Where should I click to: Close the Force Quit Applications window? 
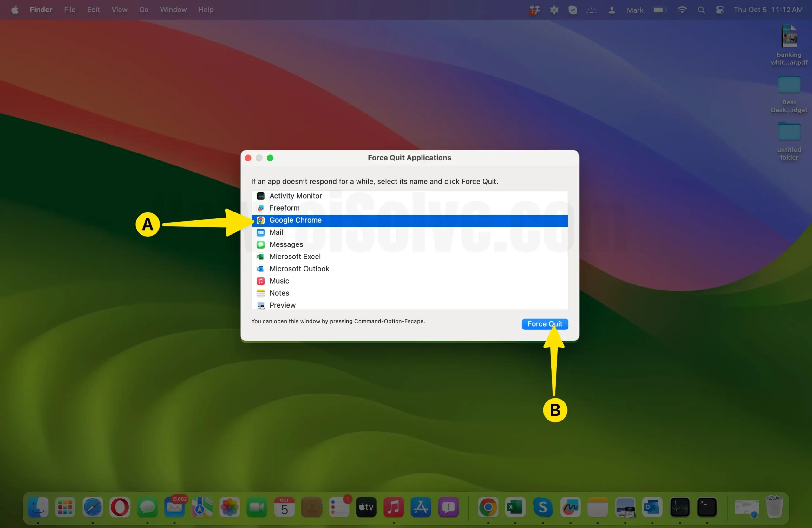tap(248, 158)
